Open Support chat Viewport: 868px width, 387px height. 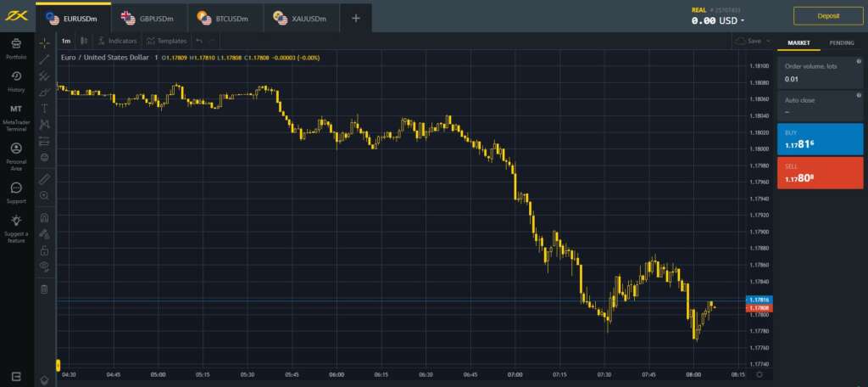(16, 193)
